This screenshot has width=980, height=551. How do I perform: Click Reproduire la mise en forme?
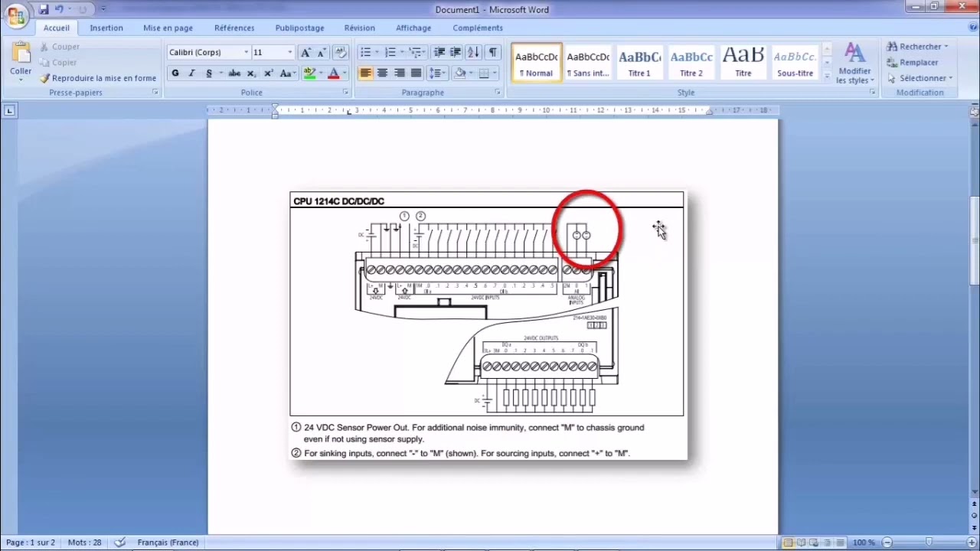98,78
